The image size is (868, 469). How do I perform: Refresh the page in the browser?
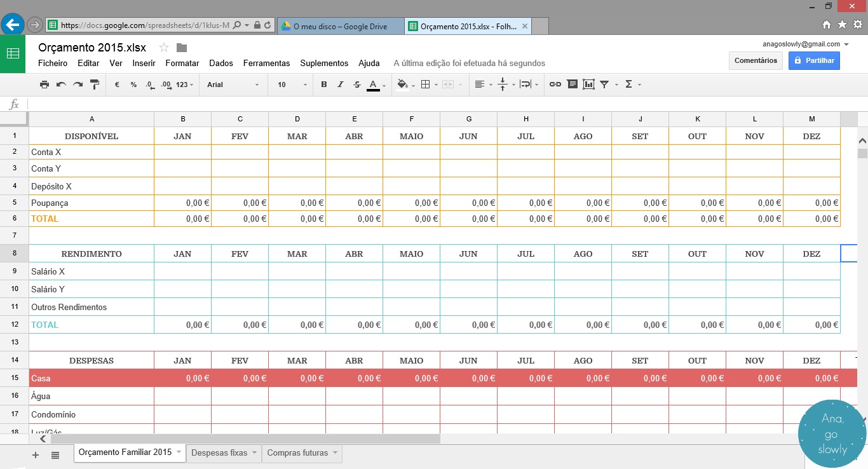268,25
